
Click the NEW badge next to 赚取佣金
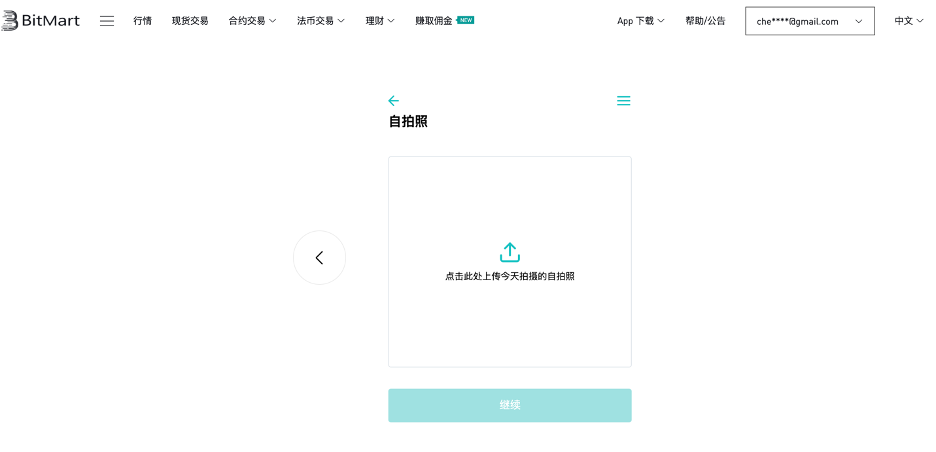466,20
